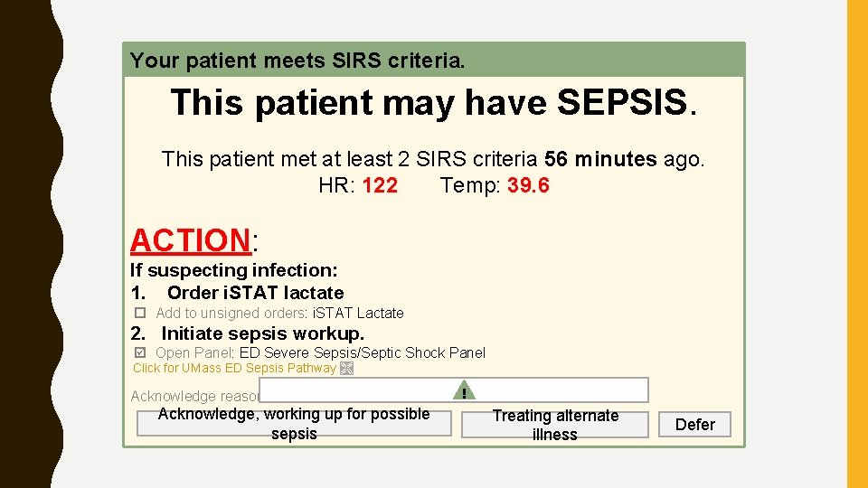Click the warning triangle icon

pos(463,391)
